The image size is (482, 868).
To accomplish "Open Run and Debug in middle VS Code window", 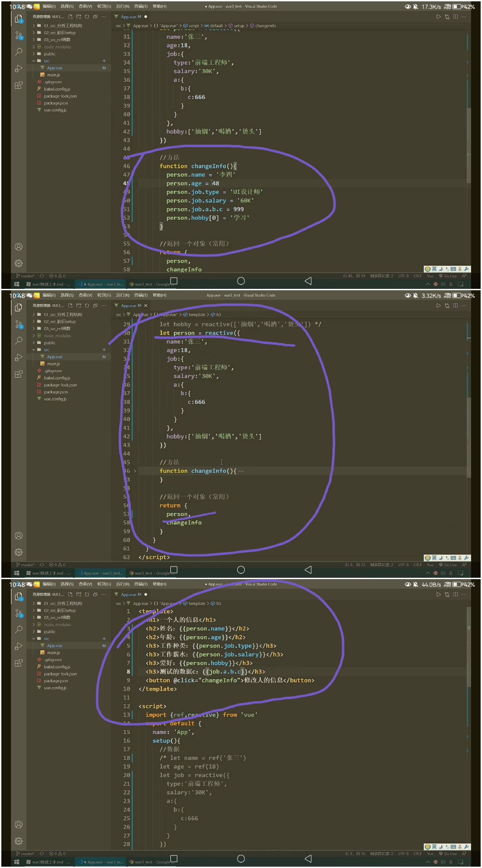I will tap(19, 357).
